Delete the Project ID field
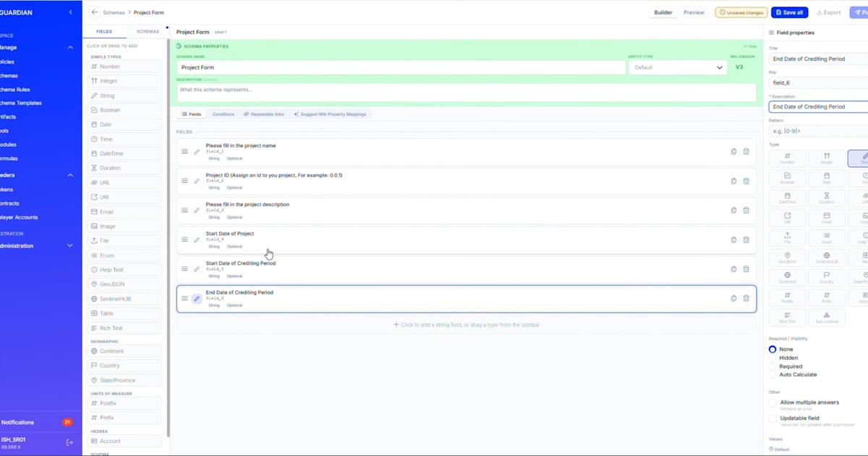The image size is (868, 456). pyautogui.click(x=746, y=181)
